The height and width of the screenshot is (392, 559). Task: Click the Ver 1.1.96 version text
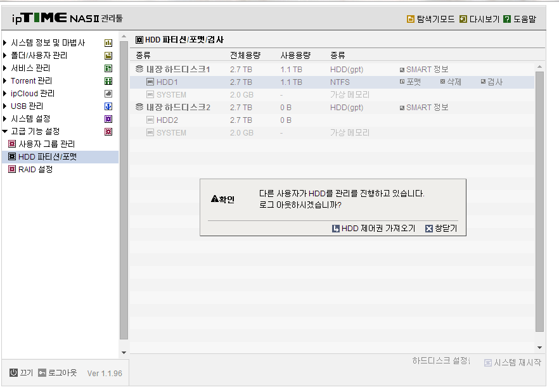[105, 374]
